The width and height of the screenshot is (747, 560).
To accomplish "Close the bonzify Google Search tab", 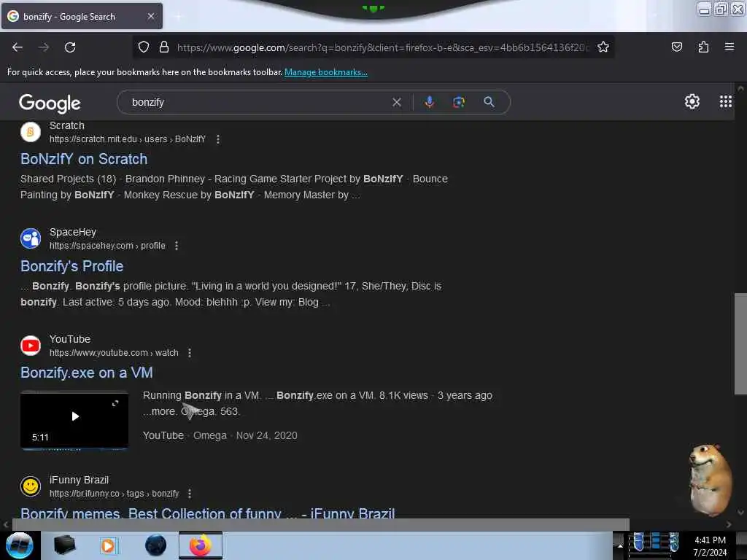I will pyautogui.click(x=151, y=16).
